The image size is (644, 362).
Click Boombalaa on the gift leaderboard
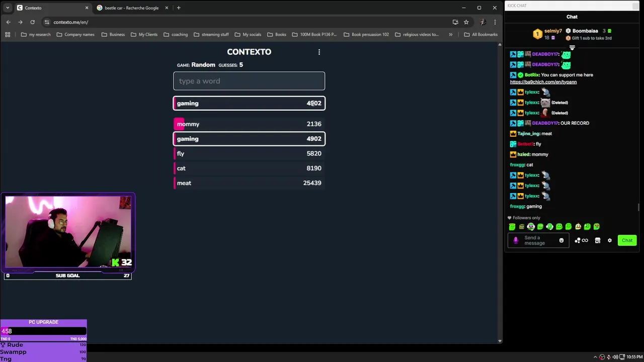tap(585, 31)
